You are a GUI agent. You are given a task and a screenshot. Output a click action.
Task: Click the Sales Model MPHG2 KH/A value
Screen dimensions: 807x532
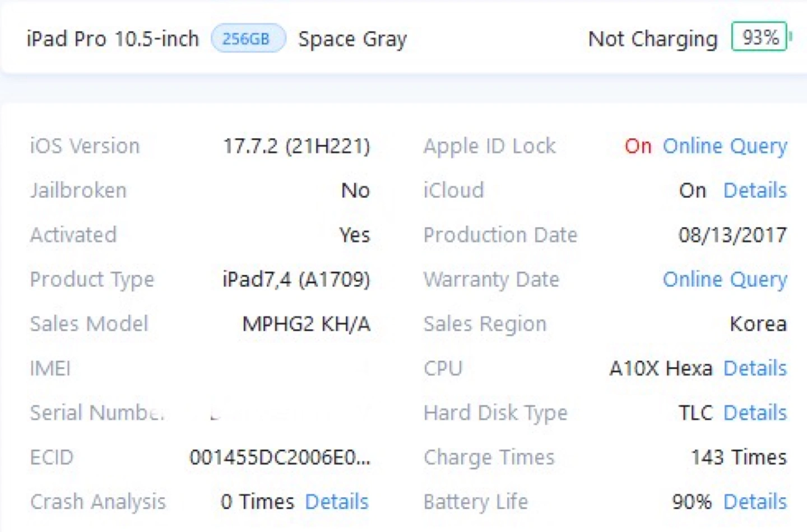point(306,324)
